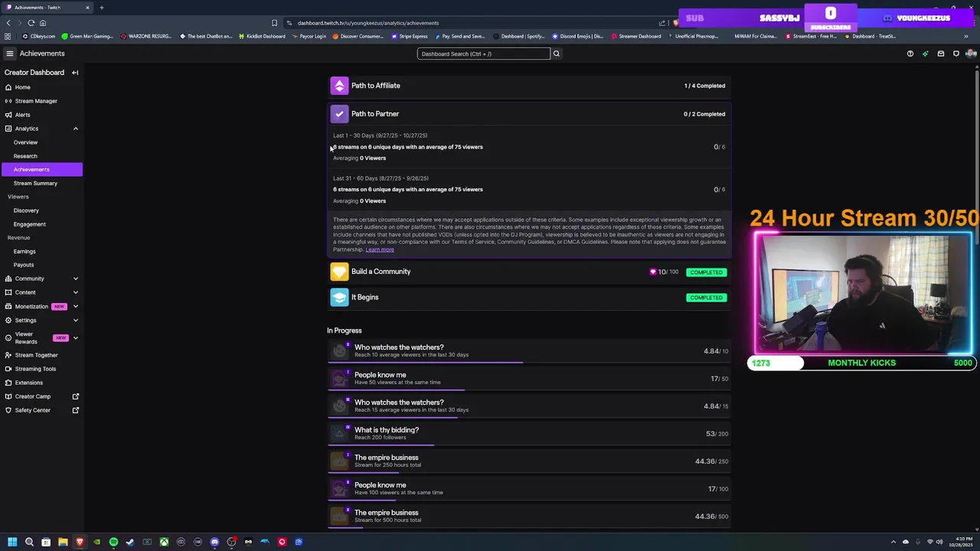
Task: Click the browser home icon
Action: click(x=42, y=23)
